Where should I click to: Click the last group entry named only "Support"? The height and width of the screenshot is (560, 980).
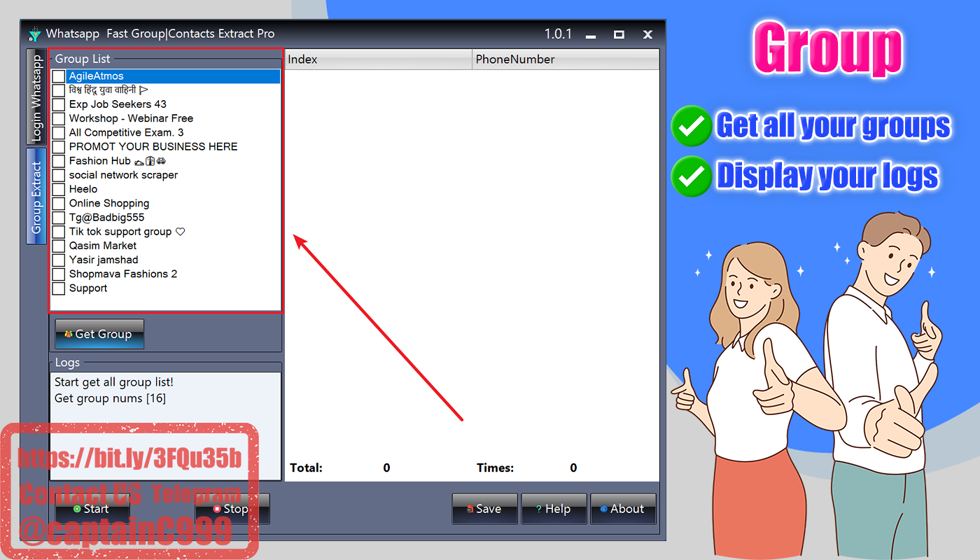pyautogui.click(x=88, y=288)
